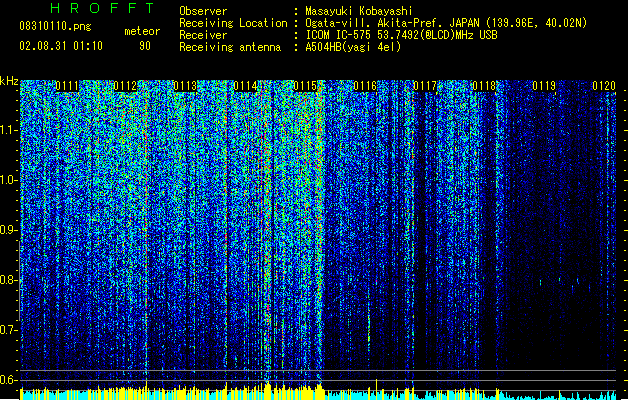The image size is (629, 400).
Task: Click the meteor label
Action: (x=142, y=31)
